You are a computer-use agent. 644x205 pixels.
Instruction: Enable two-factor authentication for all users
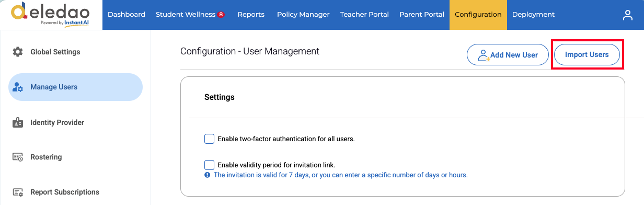pos(209,139)
